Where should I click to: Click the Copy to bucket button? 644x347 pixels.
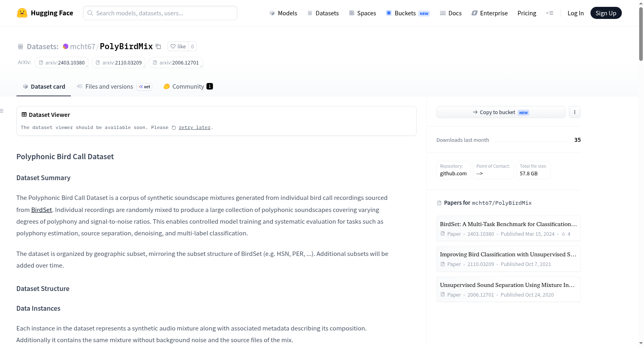click(501, 112)
